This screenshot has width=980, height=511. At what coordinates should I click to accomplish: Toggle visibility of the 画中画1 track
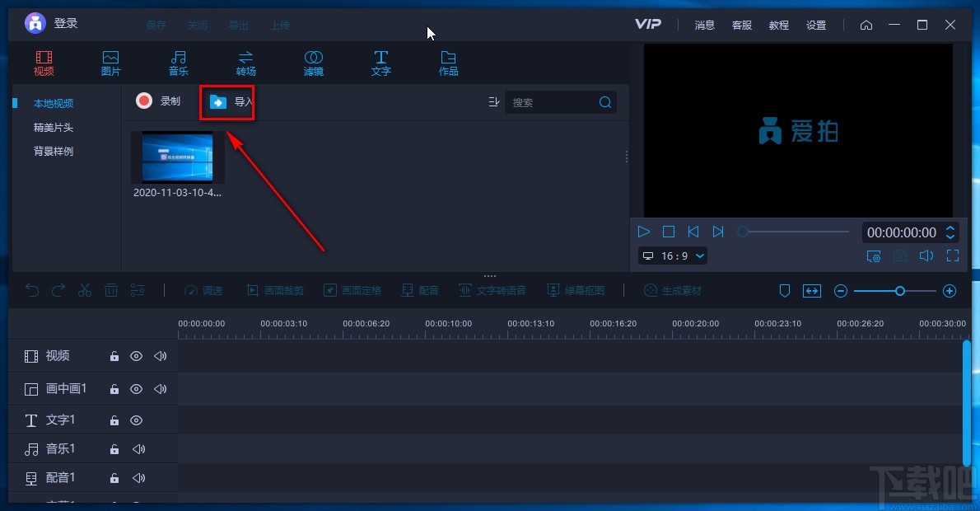point(136,389)
